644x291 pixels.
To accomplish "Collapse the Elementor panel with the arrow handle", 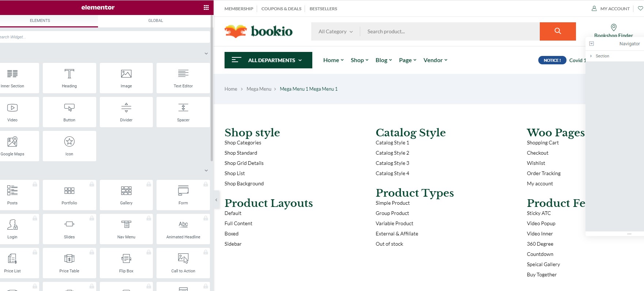I will [216, 200].
